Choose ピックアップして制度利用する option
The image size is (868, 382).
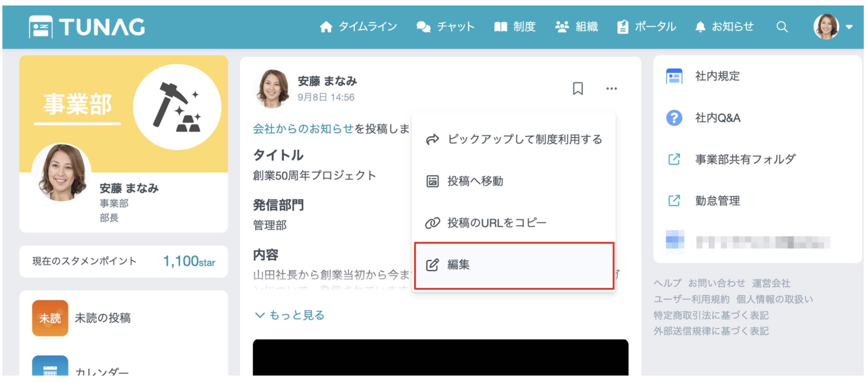tap(524, 139)
